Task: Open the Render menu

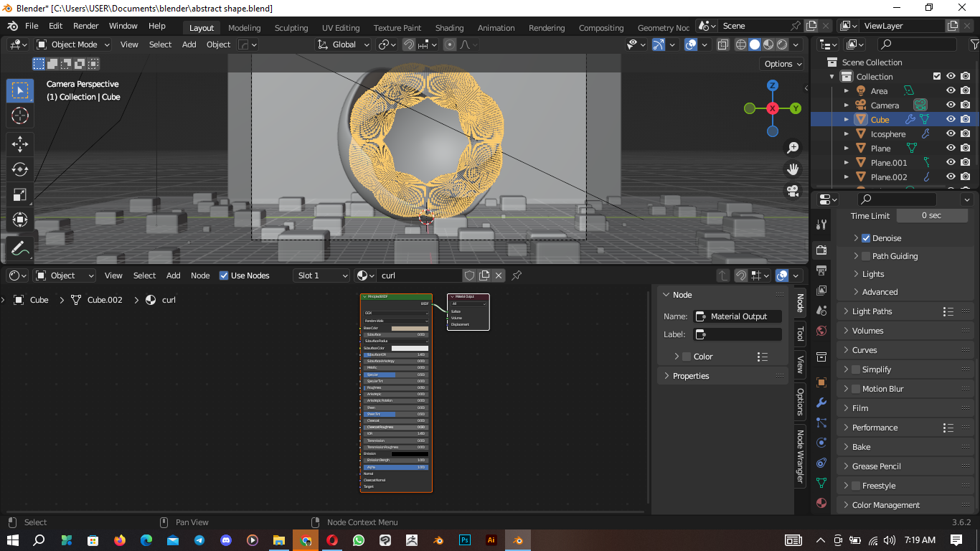Action: click(x=86, y=26)
